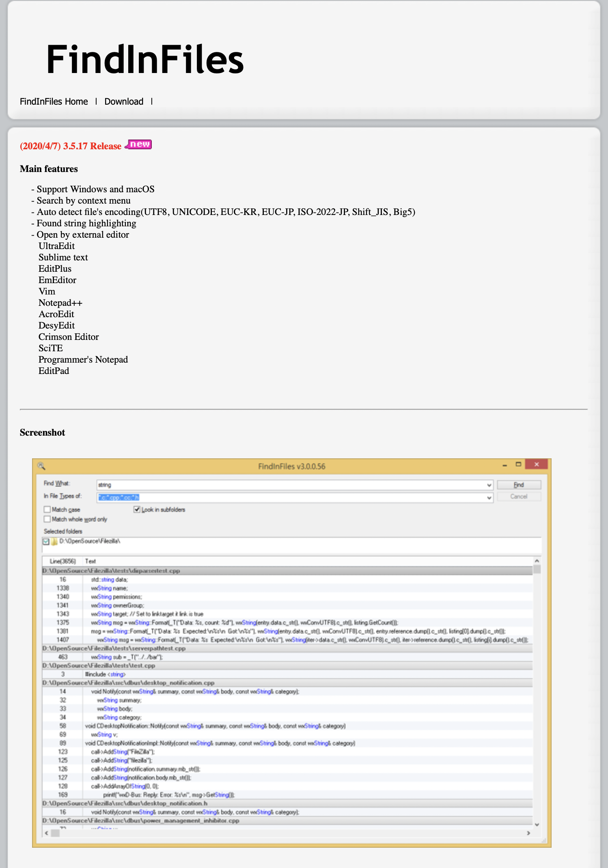Viewport: 608px width, 868px height.
Task: Click the pink 'new' badge icon
Action: pyautogui.click(x=138, y=144)
